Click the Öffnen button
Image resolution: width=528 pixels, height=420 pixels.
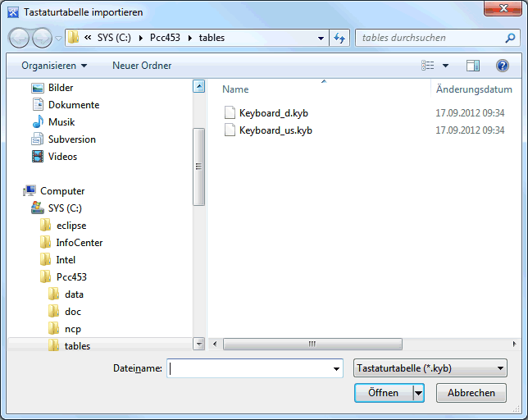click(383, 393)
